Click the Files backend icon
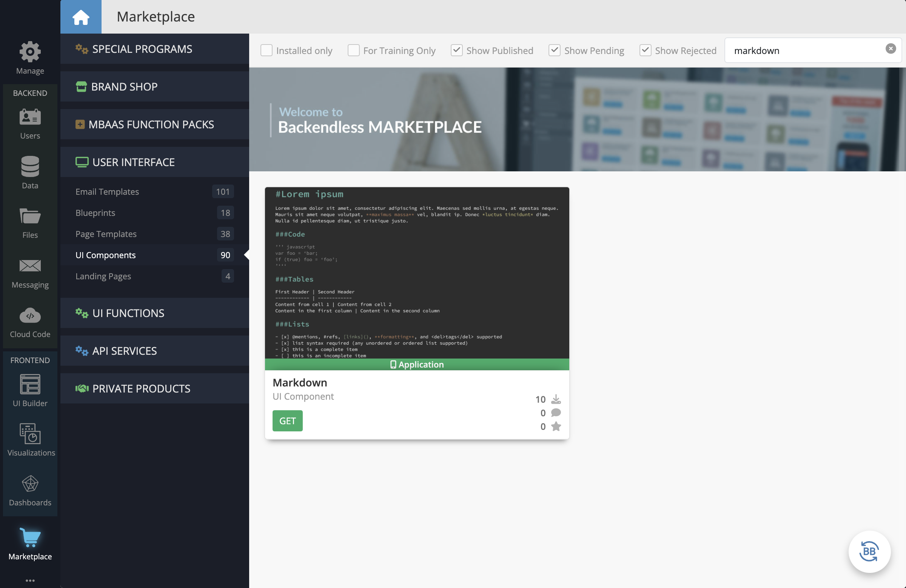The width and height of the screenshot is (906, 588). coord(30,221)
